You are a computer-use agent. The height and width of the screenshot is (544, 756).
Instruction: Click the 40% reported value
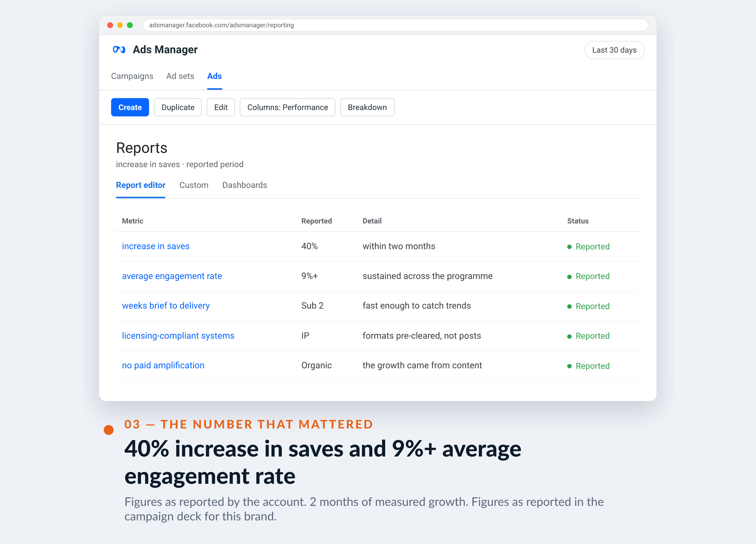coord(309,246)
